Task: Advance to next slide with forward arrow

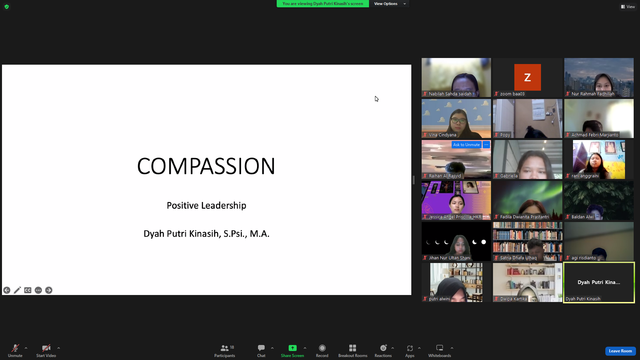Action: point(49,290)
